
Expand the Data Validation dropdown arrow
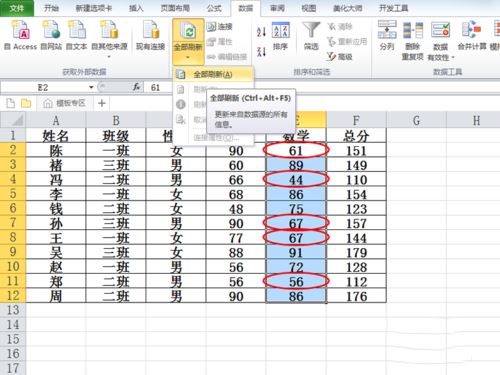point(453,58)
